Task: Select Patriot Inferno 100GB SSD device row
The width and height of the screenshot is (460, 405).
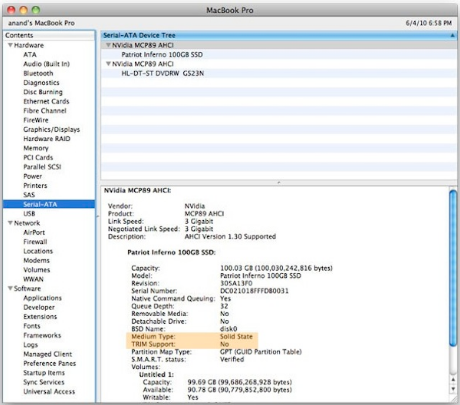Action: tap(279, 54)
